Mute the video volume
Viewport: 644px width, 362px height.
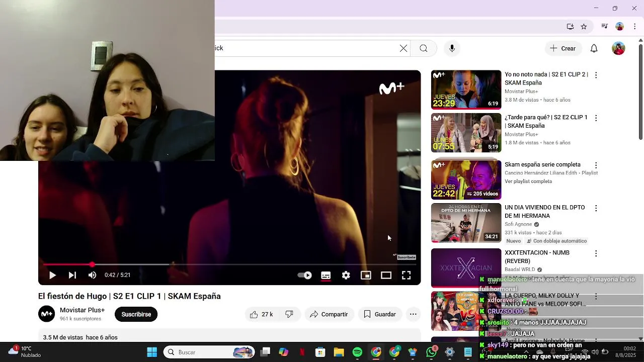tap(92, 275)
